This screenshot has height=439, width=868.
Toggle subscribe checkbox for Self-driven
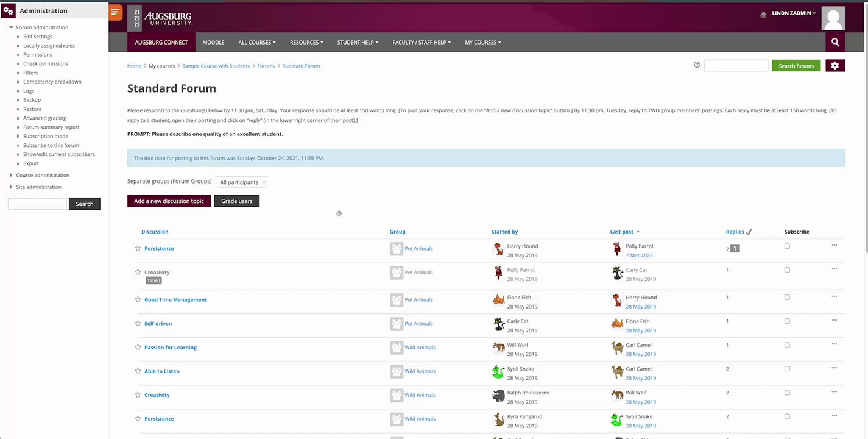[x=787, y=321]
